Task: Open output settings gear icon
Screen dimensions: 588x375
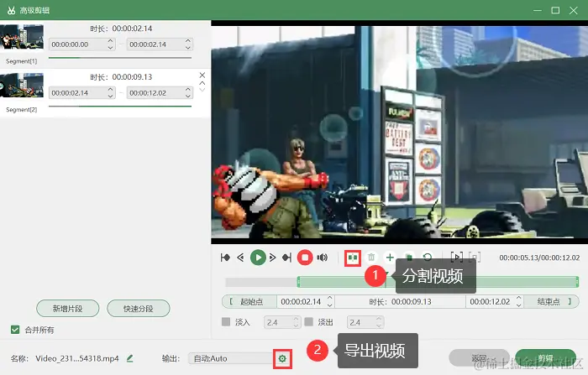Action: pos(282,359)
